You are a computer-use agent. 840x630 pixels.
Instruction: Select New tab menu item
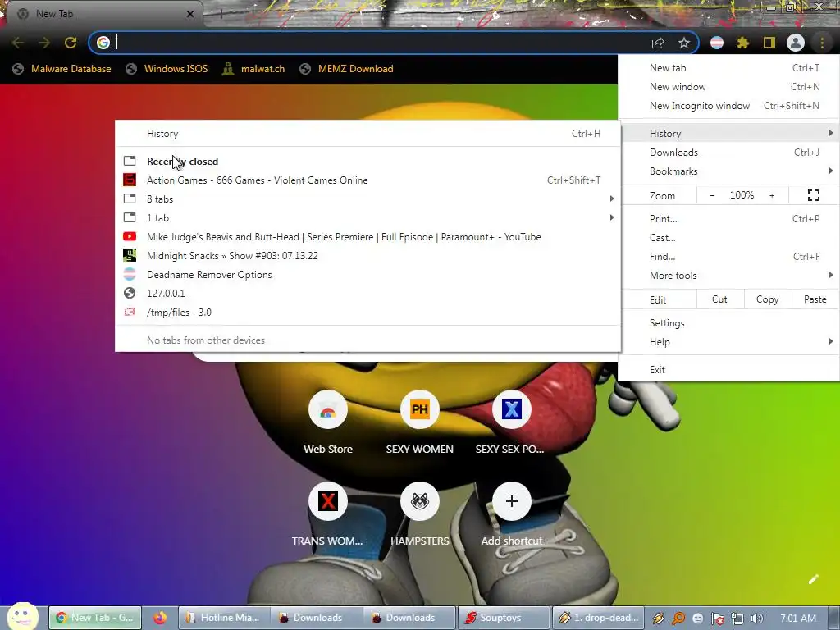728,68
